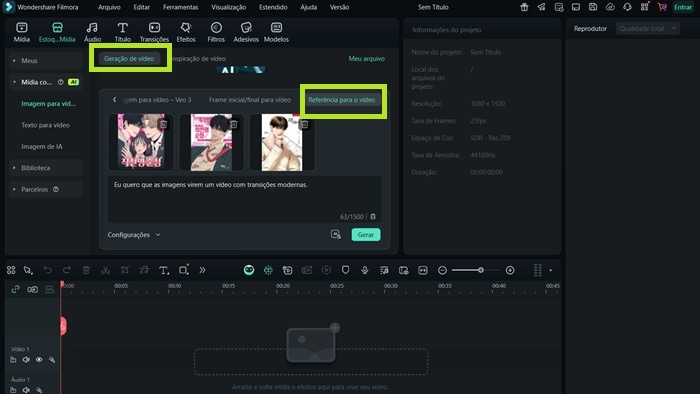Expand the Biblioteca section
Viewport: 700px width, 394px height.
tap(14, 168)
